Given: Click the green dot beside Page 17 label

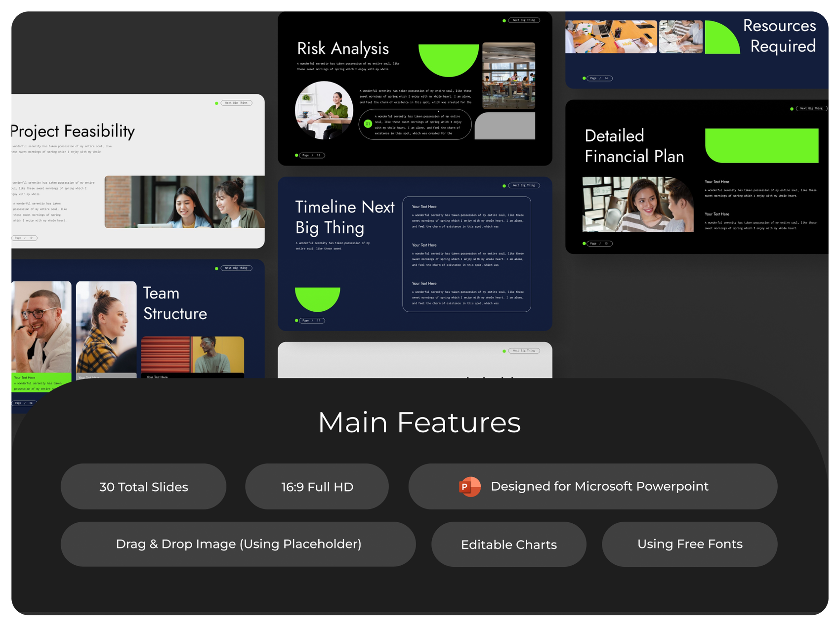Looking at the screenshot, I should point(296,320).
